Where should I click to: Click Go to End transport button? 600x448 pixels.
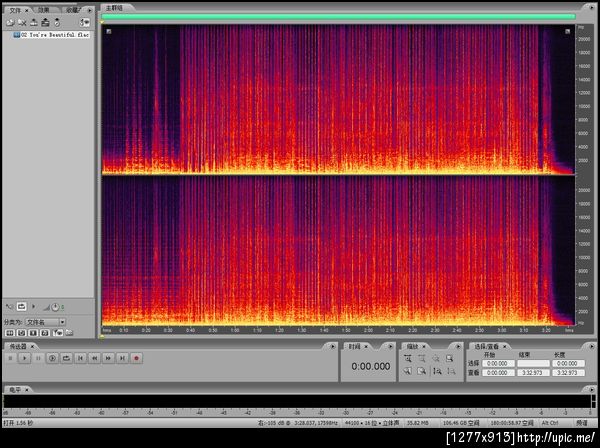click(122, 358)
